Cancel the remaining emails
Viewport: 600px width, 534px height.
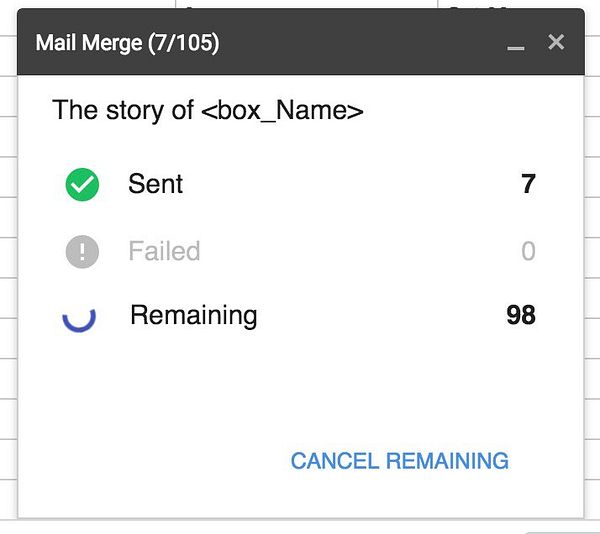[x=399, y=461]
